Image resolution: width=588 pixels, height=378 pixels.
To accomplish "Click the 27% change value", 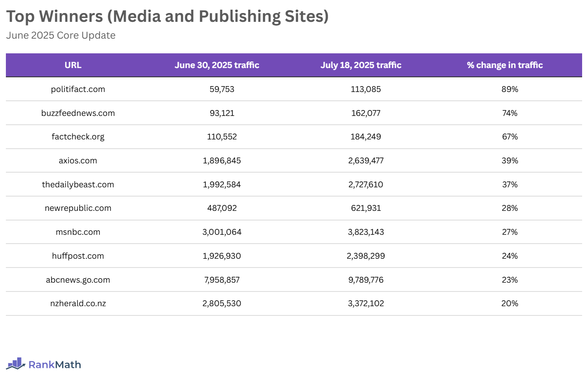I will tap(510, 232).
